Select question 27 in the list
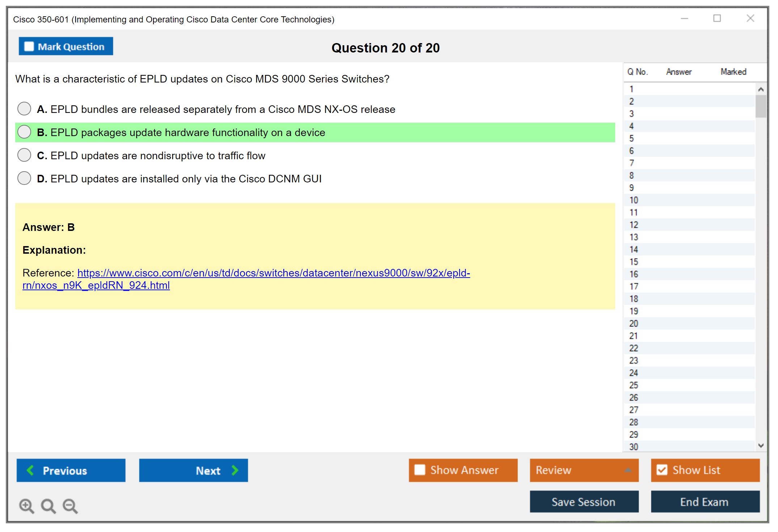Viewport: 778px width, 532px height. [x=634, y=410]
